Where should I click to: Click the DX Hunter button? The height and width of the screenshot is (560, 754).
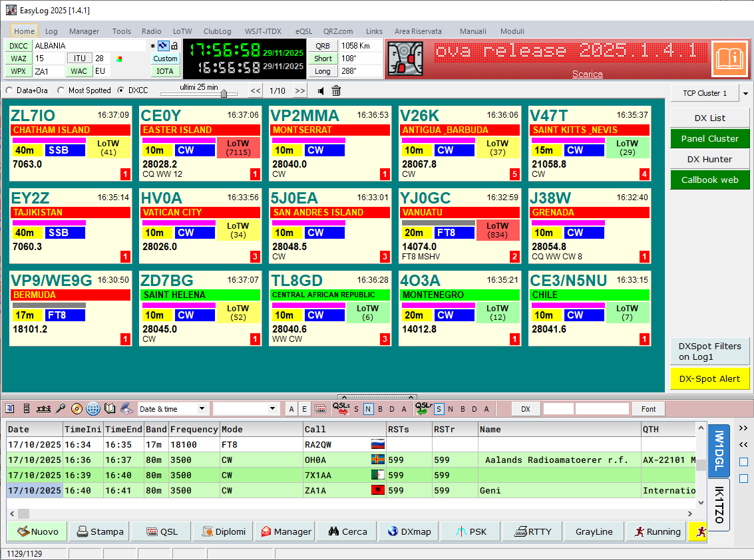pyautogui.click(x=710, y=159)
